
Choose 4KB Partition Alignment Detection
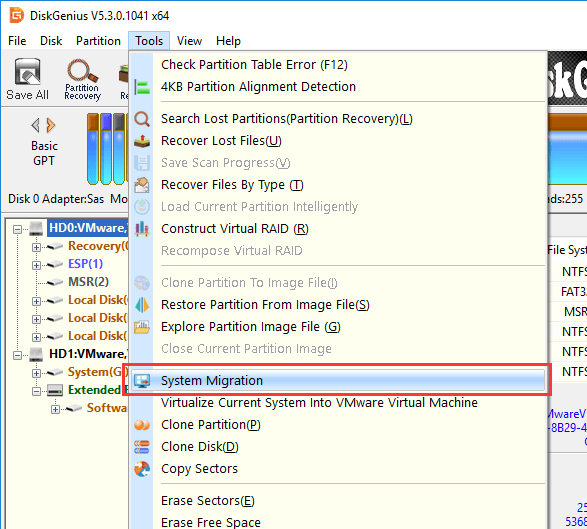click(x=338, y=87)
